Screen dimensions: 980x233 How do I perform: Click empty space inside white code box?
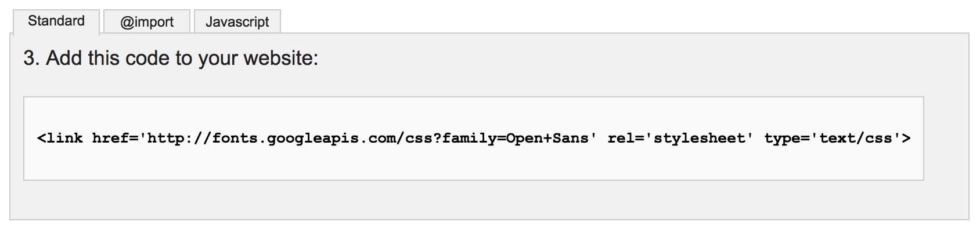pos(473,165)
